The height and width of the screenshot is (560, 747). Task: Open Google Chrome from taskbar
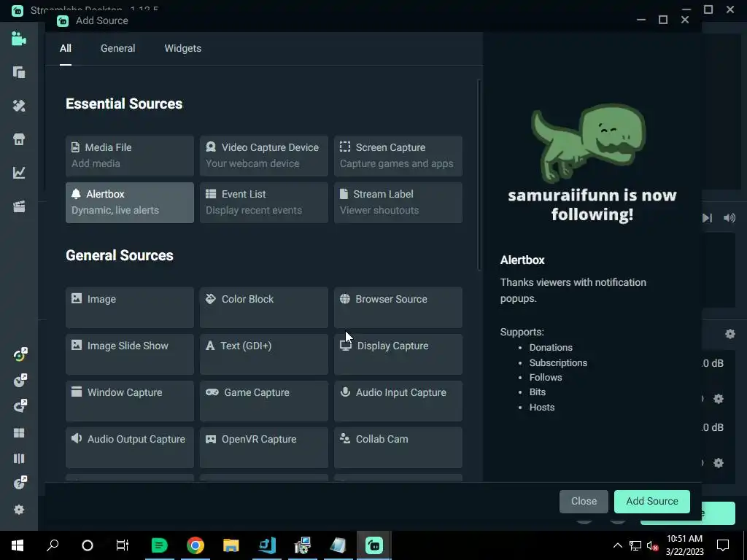pos(196,545)
